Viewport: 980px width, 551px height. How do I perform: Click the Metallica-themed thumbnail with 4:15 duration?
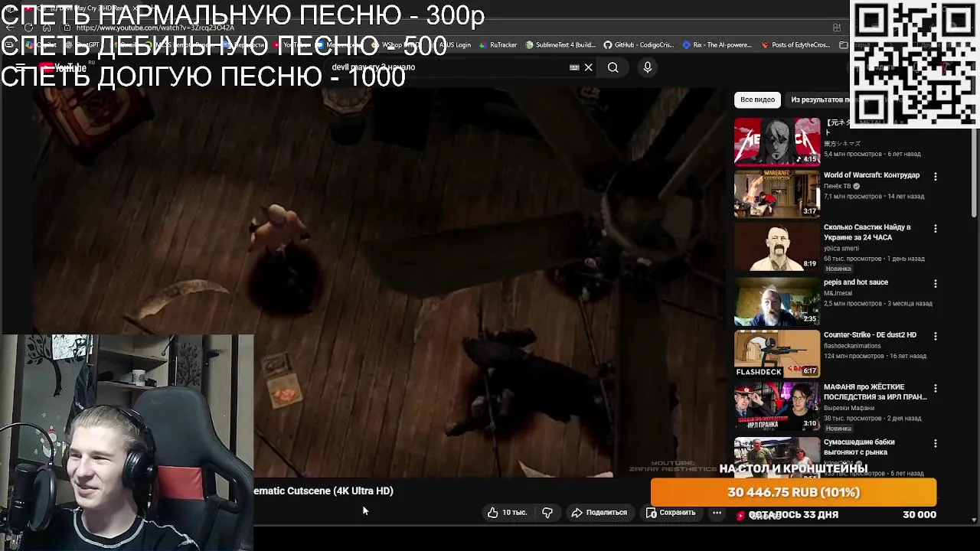click(776, 142)
